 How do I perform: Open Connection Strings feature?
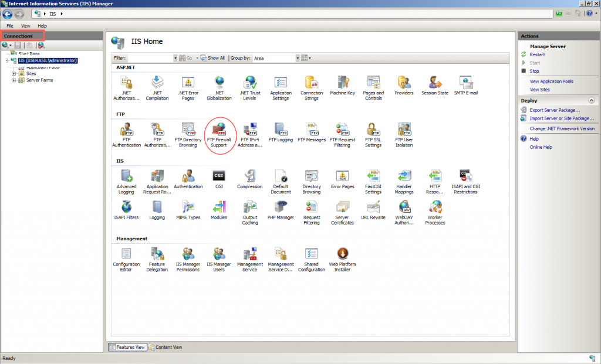coord(312,88)
